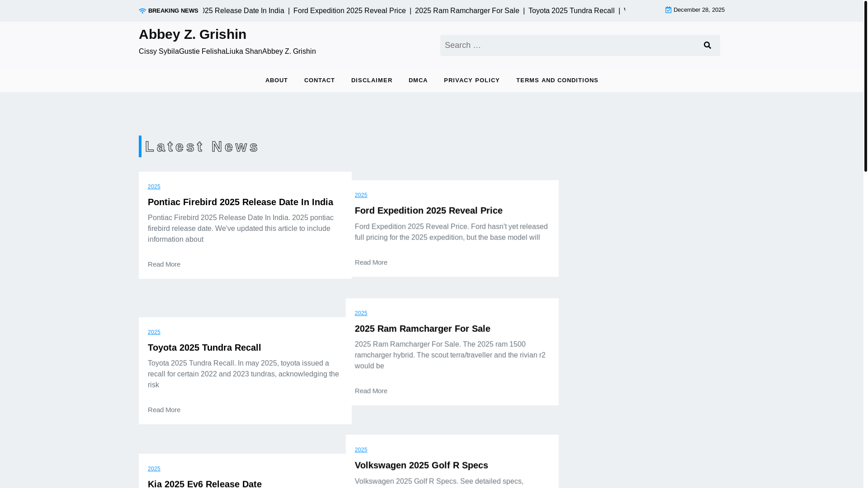The image size is (868, 488).
Task: View the Privacy Policy page
Action: [x=472, y=80]
